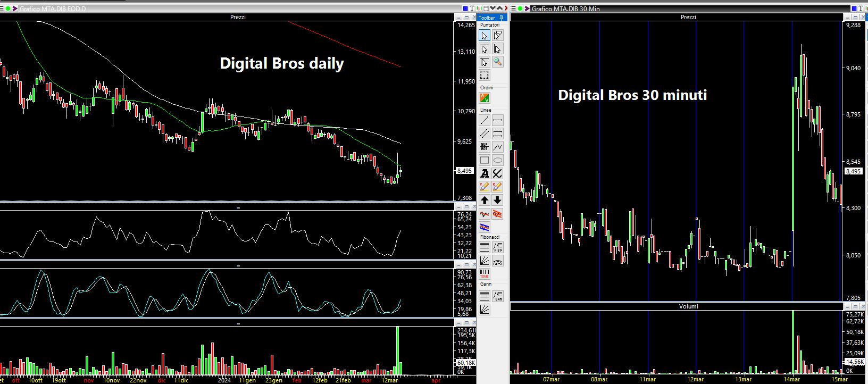Click the up chevron in daily chart header
Image resolution: width=868 pixels, height=384 pixels.
pyautogui.click(x=500, y=8)
